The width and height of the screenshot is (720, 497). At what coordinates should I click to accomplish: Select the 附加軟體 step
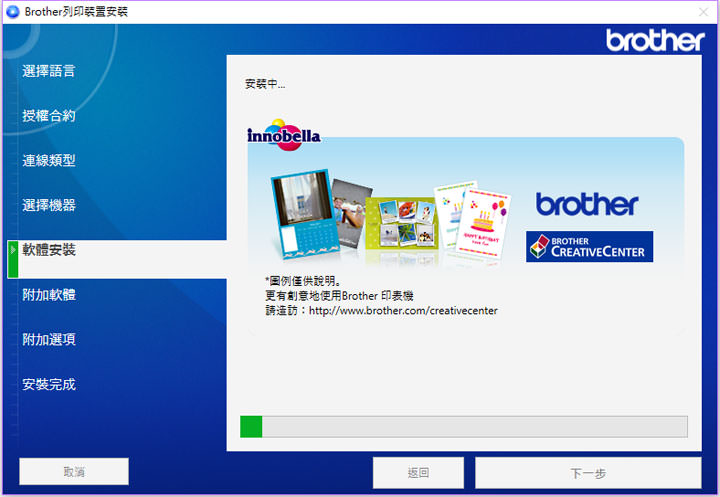(x=49, y=294)
